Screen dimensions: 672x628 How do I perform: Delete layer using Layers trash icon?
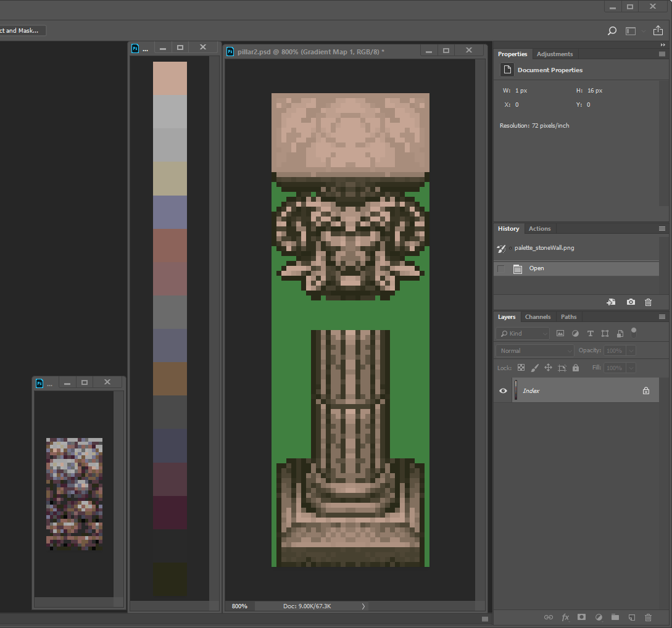tap(648, 617)
